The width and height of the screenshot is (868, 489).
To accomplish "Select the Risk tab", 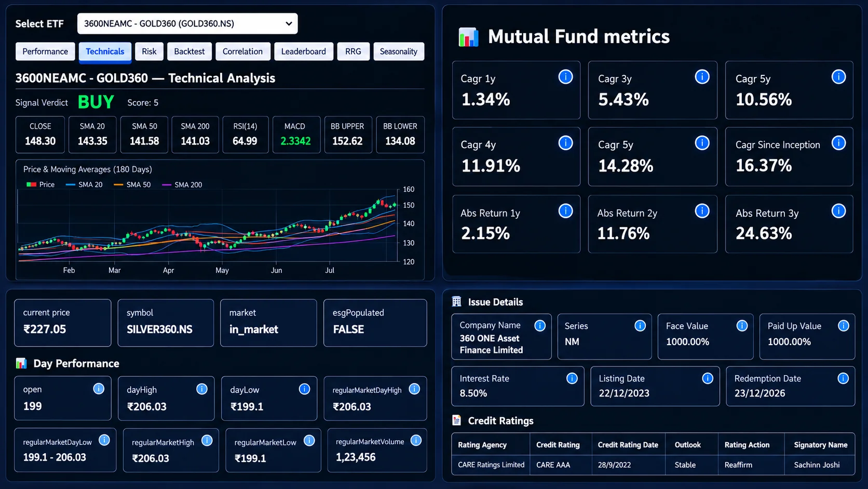I will tap(149, 51).
